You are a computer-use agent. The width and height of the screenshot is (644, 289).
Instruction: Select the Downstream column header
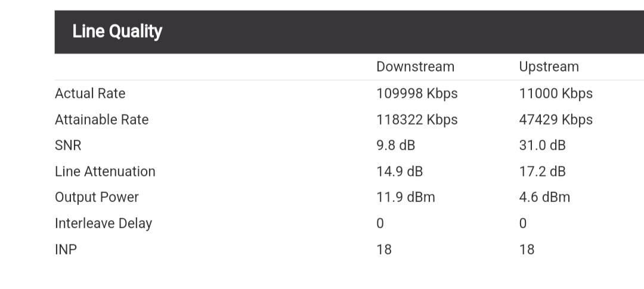pyautogui.click(x=415, y=67)
